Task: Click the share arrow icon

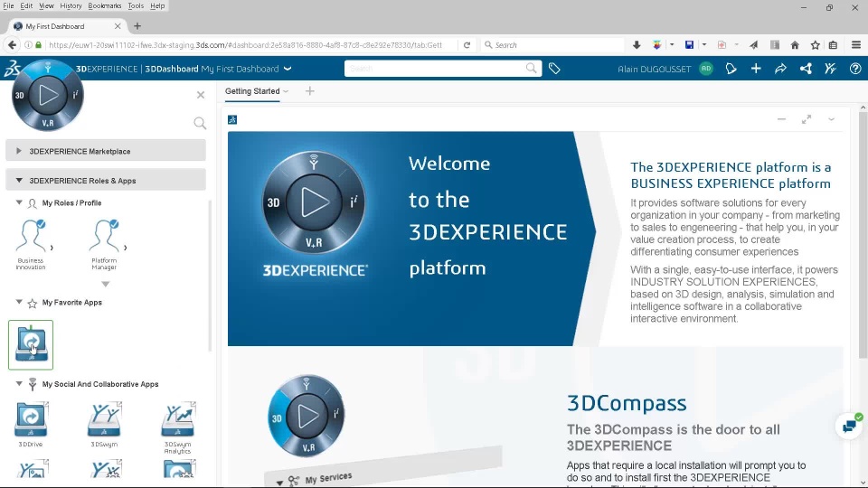Action: pyautogui.click(x=780, y=69)
